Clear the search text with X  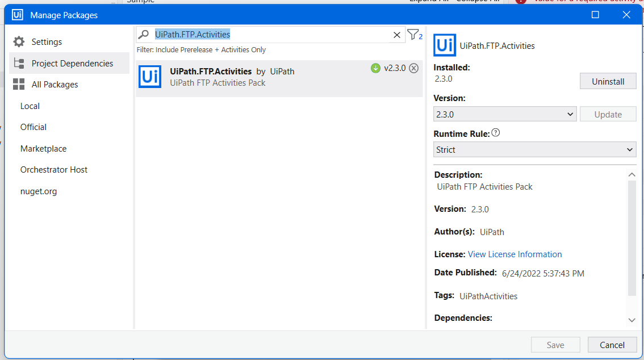point(397,35)
